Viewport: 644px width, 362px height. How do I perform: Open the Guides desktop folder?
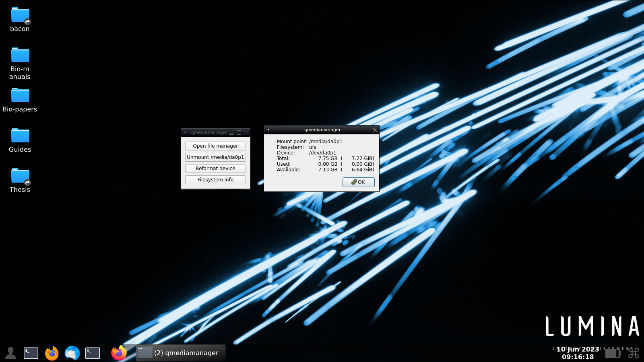20,140
